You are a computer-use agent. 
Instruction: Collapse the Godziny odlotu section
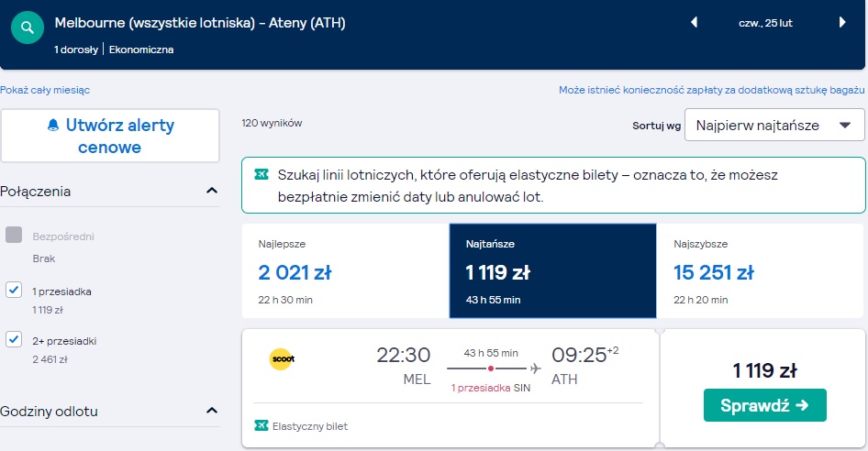click(211, 411)
